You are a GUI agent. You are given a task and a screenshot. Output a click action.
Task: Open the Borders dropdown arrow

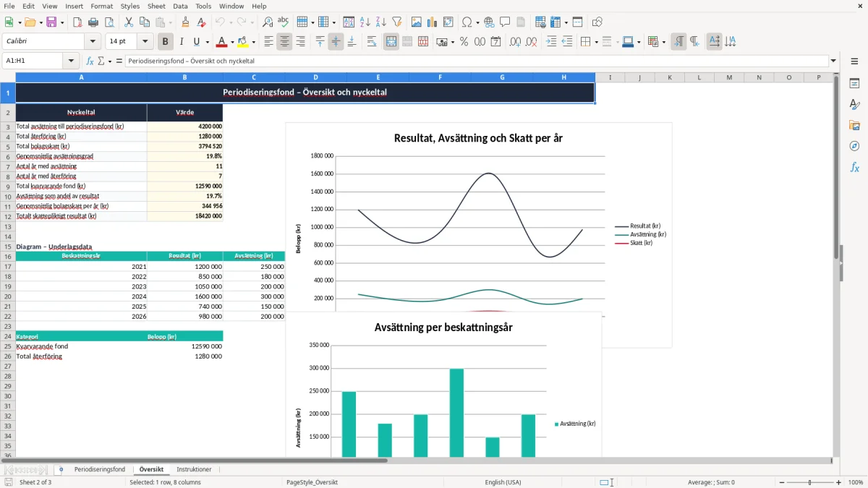pyautogui.click(x=595, y=42)
